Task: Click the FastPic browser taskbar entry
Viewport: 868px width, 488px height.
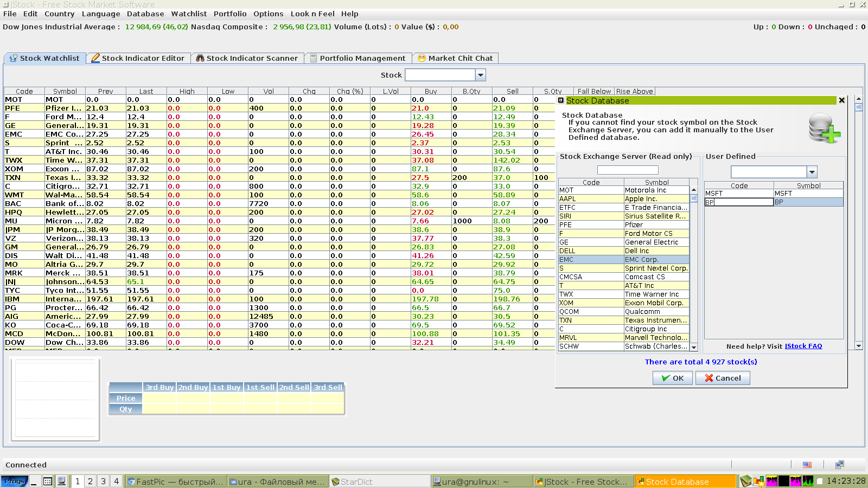Action: pyautogui.click(x=176, y=481)
